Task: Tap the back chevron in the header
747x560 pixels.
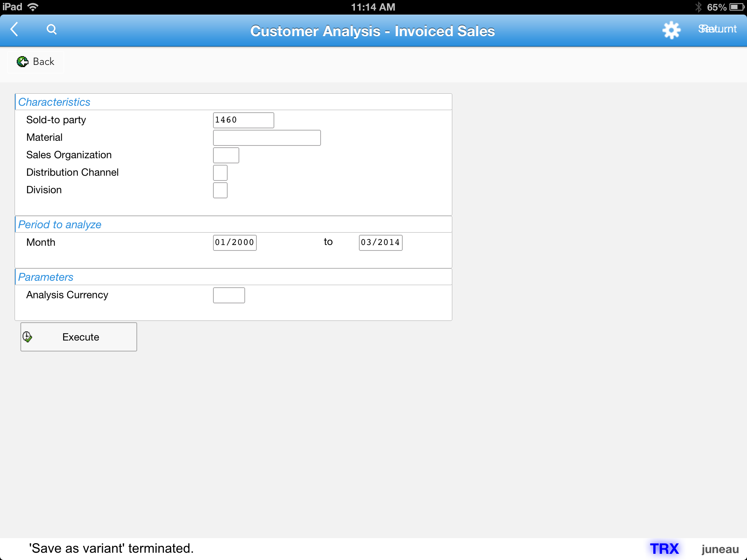Action: [15, 29]
